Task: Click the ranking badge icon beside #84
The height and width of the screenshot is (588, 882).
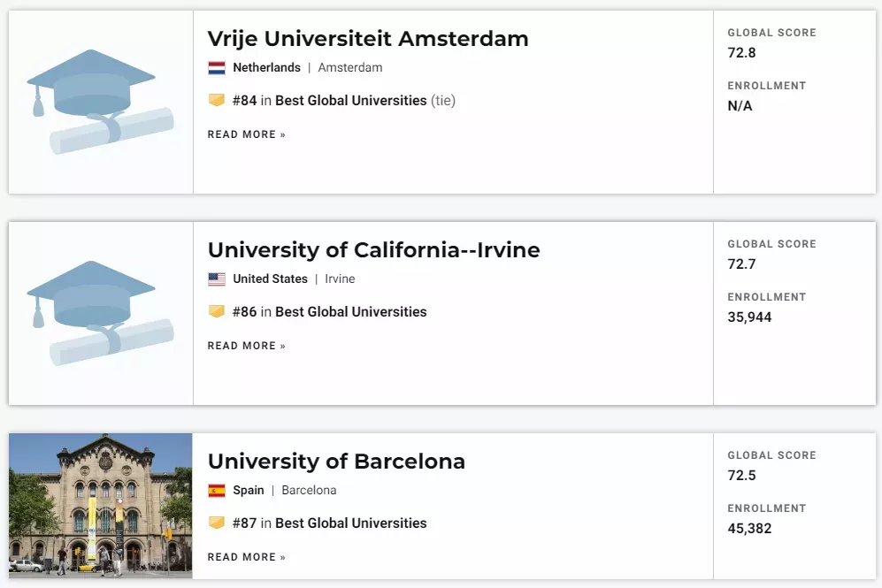Action: [x=217, y=100]
